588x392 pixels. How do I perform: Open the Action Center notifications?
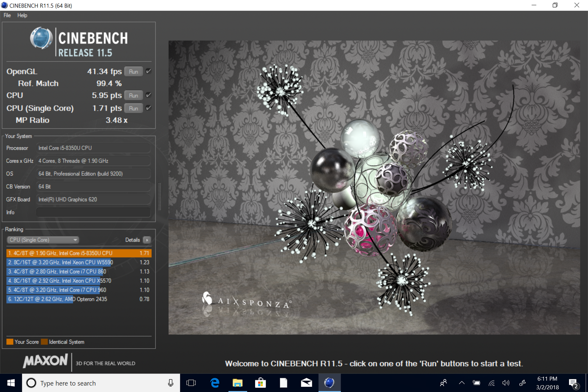[x=574, y=383]
